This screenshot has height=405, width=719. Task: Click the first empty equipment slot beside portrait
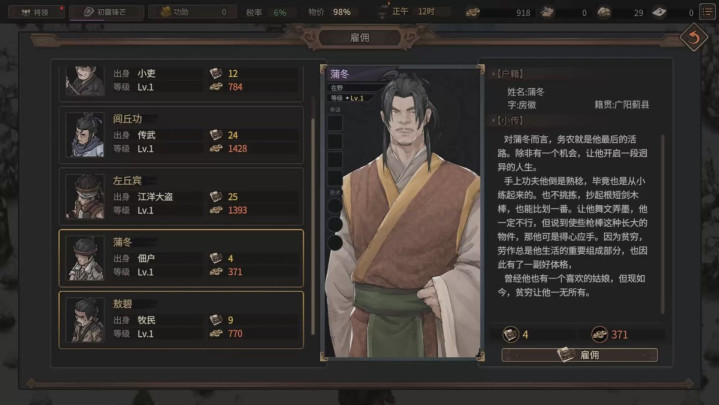(335, 123)
